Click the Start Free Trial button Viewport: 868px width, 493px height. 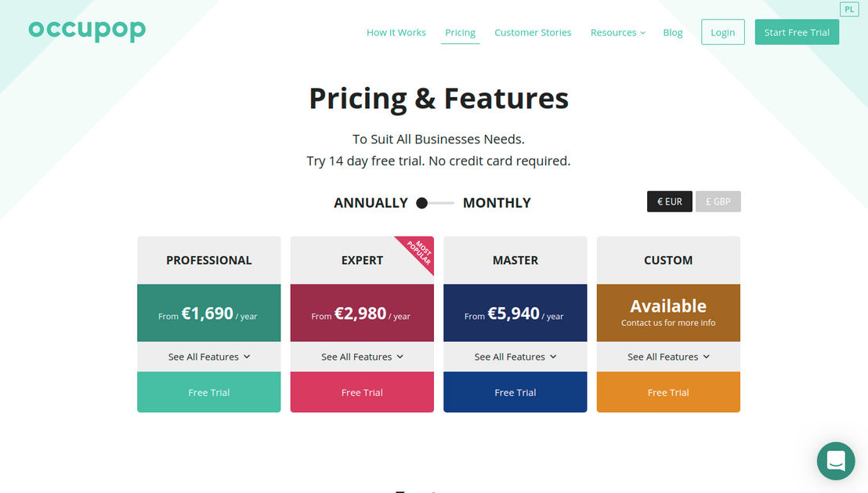coord(797,32)
